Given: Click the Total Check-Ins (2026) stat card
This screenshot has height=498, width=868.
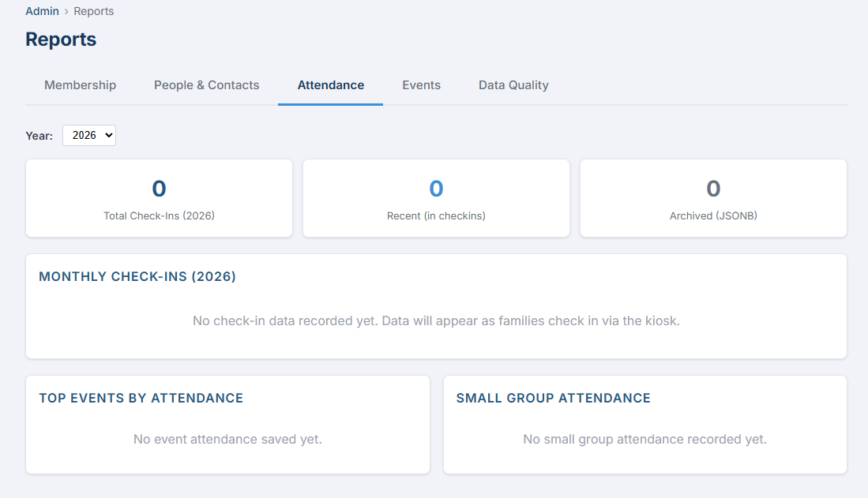Looking at the screenshot, I should click(x=159, y=197).
